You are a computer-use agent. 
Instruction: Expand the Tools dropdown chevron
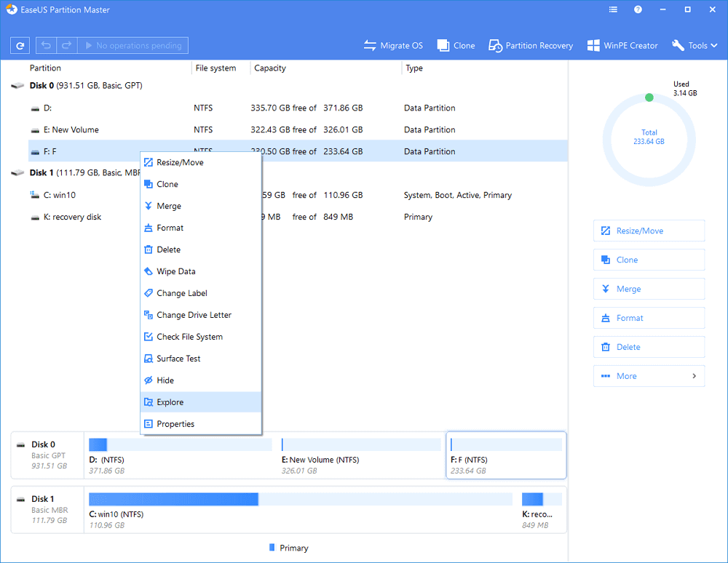pyautogui.click(x=713, y=45)
